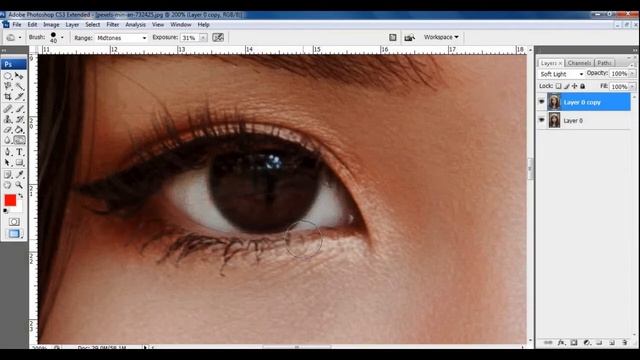The height and width of the screenshot is (360, 640).
Task: Open the Image menu
Action: pos(51,24)
